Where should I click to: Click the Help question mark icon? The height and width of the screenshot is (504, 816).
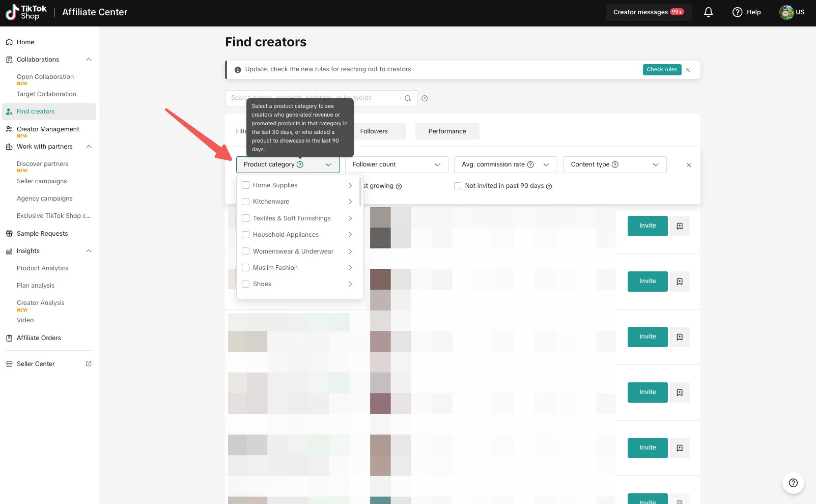(x=737, y=12)
